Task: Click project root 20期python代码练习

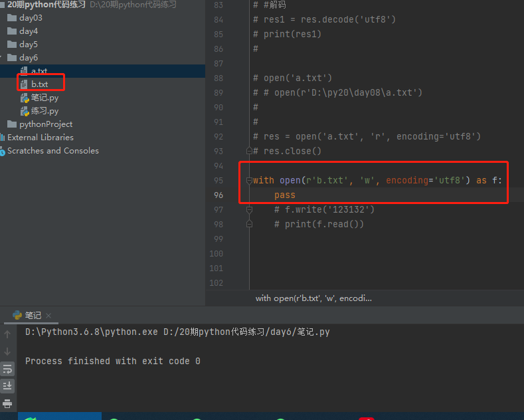Action: point(46,5)
